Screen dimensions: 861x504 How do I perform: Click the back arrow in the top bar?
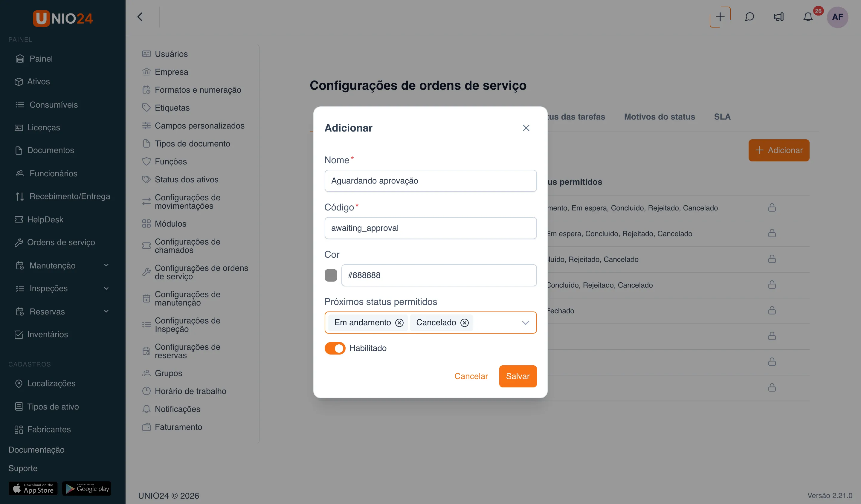140,17
